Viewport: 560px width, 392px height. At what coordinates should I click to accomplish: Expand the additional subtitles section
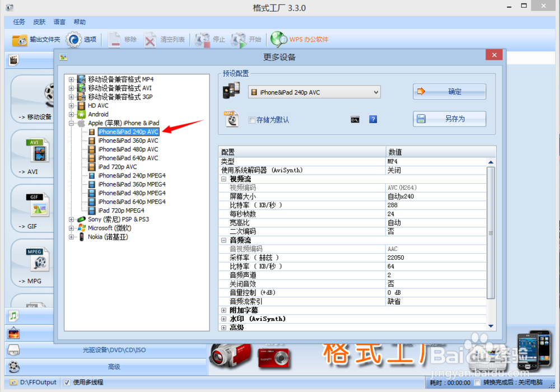point(223,310)
